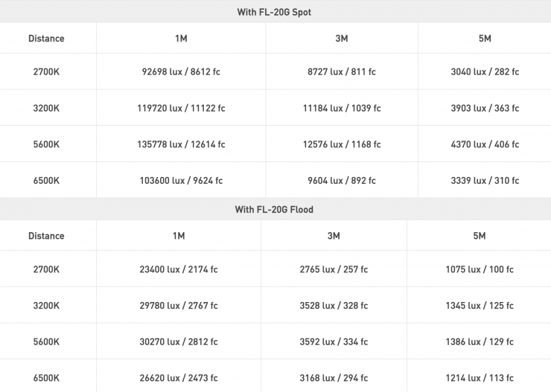Click the 29780 lux / 2767 fc cell
Image resolution: width=551 pixels, height=392 pixels.
[179, 306]
